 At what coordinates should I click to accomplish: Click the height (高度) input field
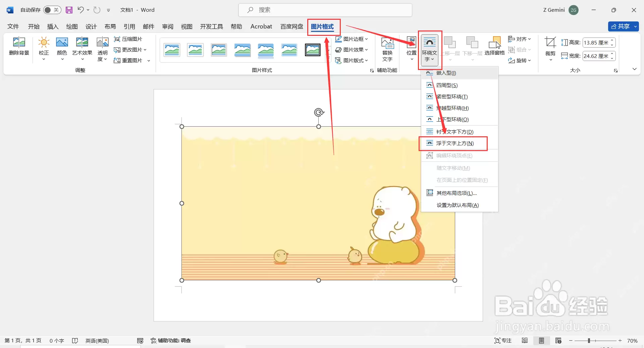tap(596, 43)
